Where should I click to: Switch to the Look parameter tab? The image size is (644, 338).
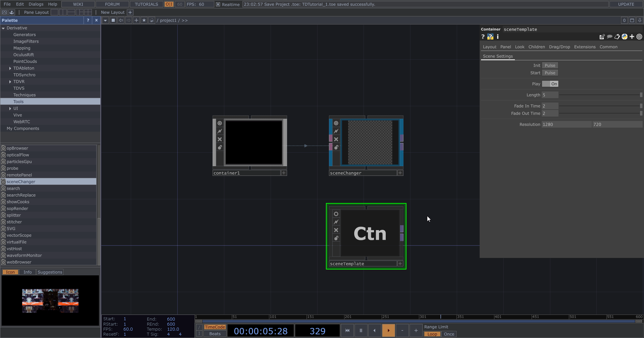[520, 47]
